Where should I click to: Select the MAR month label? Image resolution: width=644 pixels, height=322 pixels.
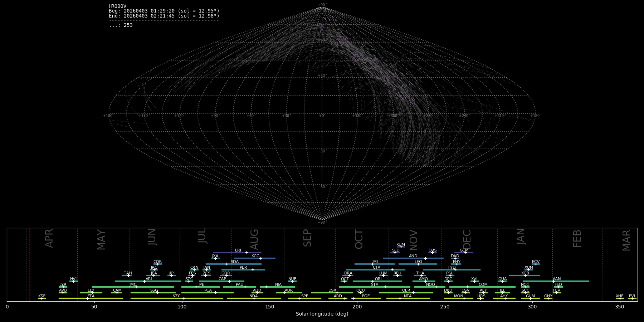click(626, 240)
